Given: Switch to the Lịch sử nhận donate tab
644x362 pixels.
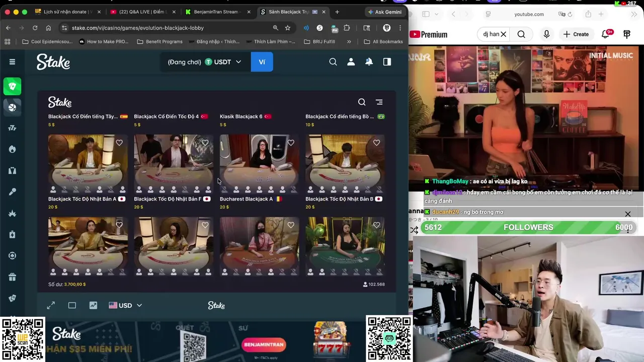Looking at the screenshot, I should coord(68,12).
